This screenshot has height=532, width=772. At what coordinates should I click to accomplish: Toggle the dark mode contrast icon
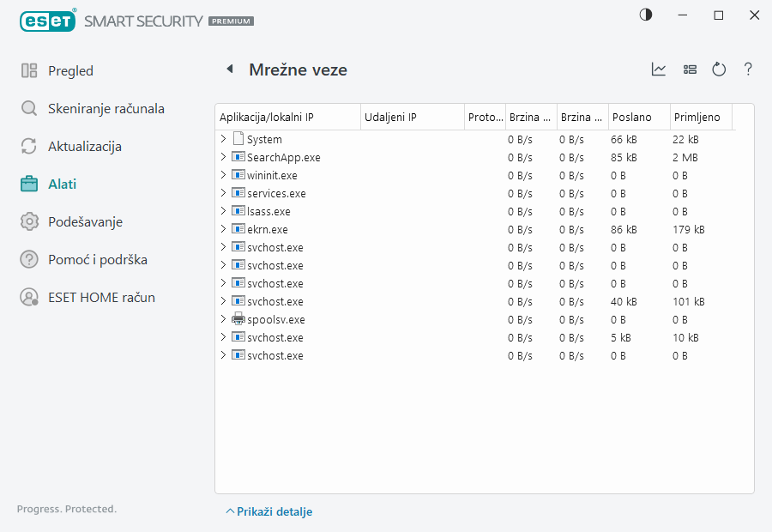click(646, 15)
